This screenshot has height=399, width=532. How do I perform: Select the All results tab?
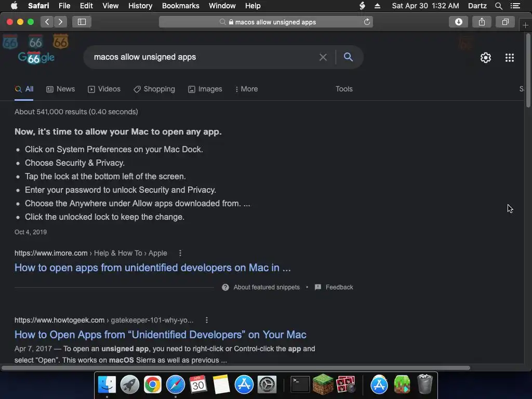click(x=24, y=89)
